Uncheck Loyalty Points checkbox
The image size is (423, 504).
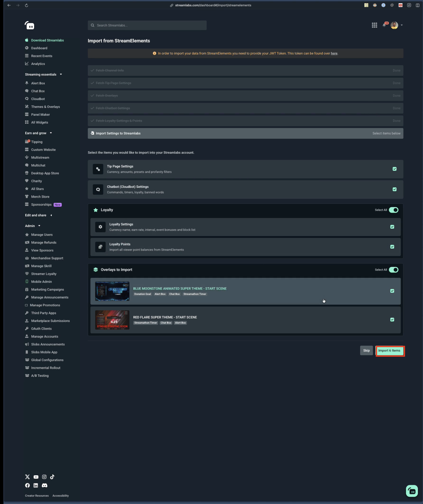[392, 247]
